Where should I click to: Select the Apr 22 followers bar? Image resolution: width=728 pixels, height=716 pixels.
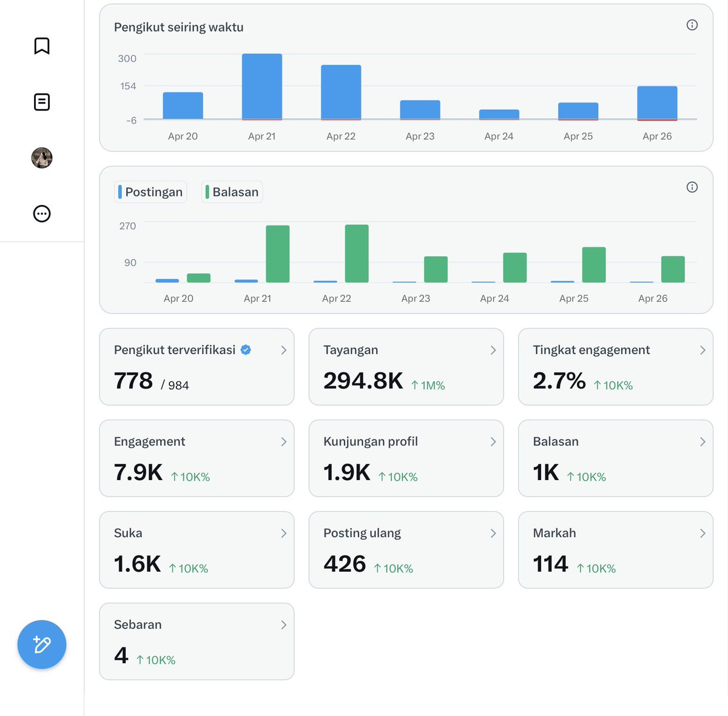[341, 92]
